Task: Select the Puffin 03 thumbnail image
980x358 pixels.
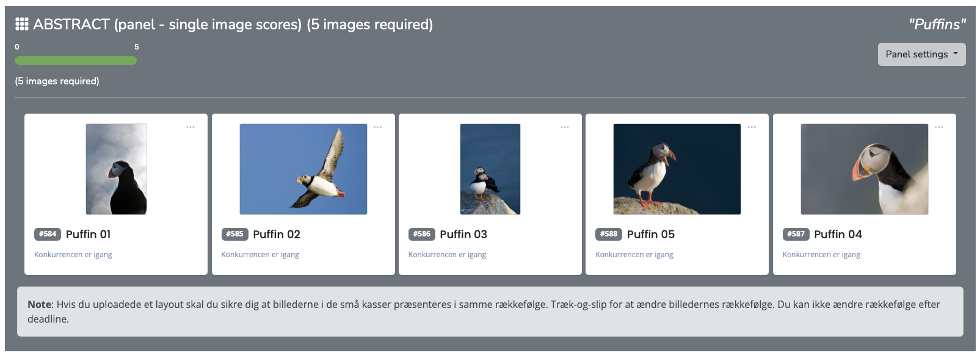Action: tap(490, 169)
